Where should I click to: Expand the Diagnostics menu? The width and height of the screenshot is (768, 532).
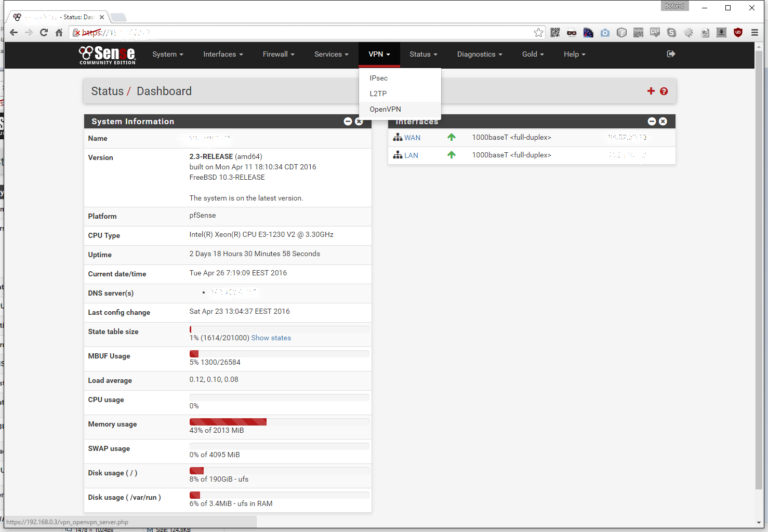(480, 54)
